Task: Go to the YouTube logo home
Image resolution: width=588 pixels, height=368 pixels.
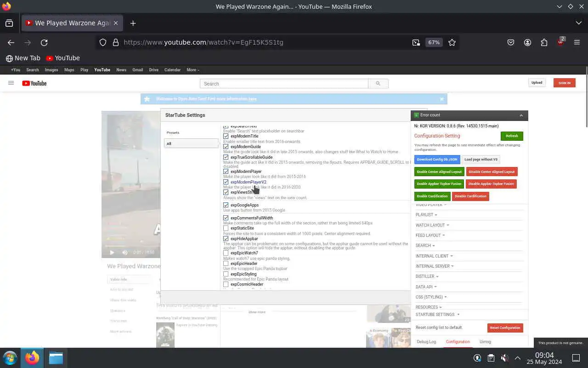Action: 34,83
